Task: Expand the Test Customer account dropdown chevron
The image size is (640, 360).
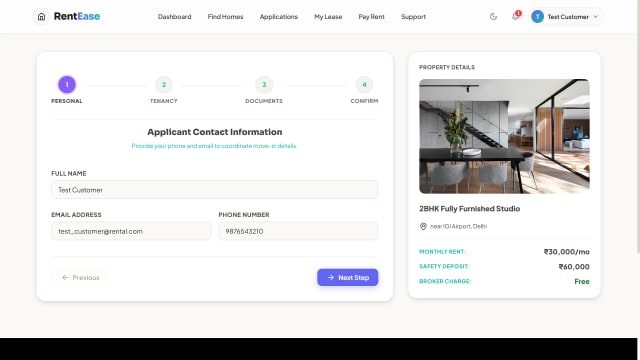Action: (596, 17)
